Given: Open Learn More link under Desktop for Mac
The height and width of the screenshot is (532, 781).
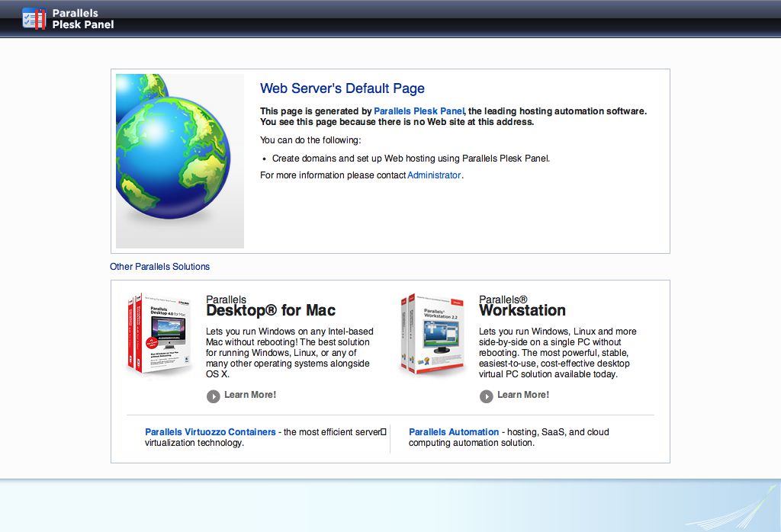Looking at the screenshot, I should coord(250,395).
